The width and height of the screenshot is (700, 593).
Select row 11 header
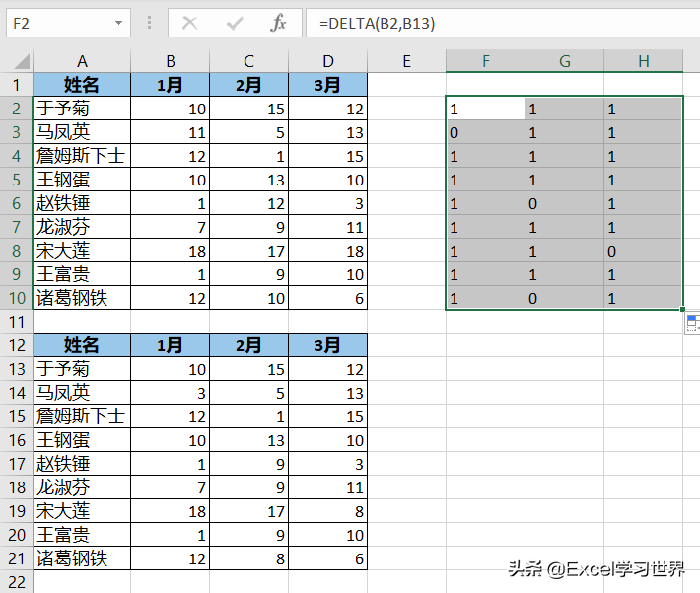click(16, 322)
